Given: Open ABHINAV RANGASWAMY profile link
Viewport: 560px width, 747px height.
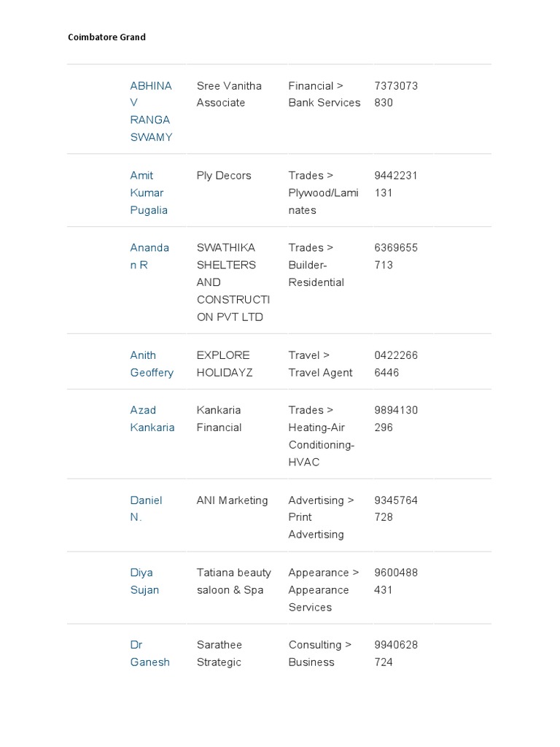Looking at the screenshot, I should pyautogui.click(x=151, y=112).
